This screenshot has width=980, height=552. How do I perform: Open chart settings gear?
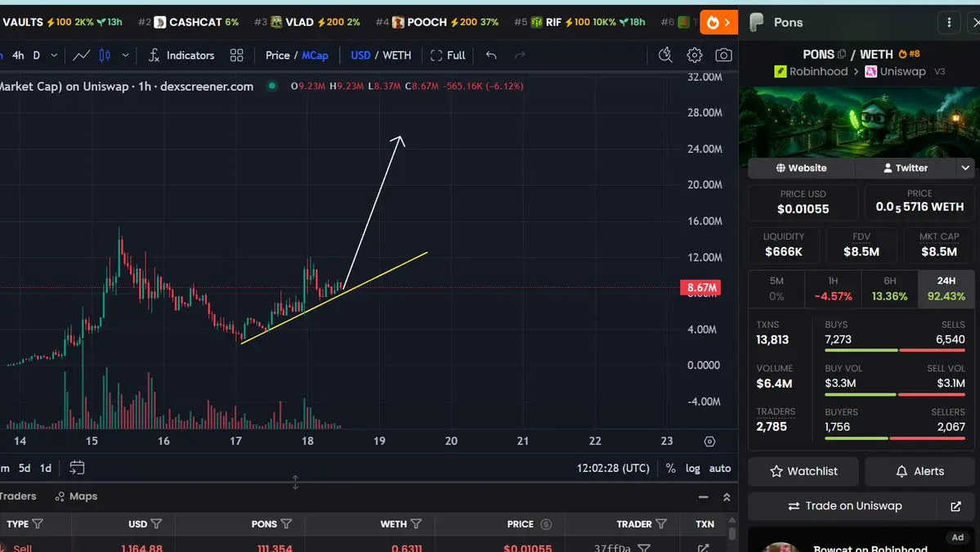(x=695, y=56)
